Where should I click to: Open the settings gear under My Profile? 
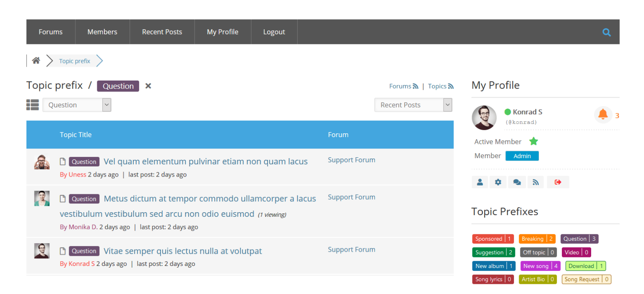point(498,182)
